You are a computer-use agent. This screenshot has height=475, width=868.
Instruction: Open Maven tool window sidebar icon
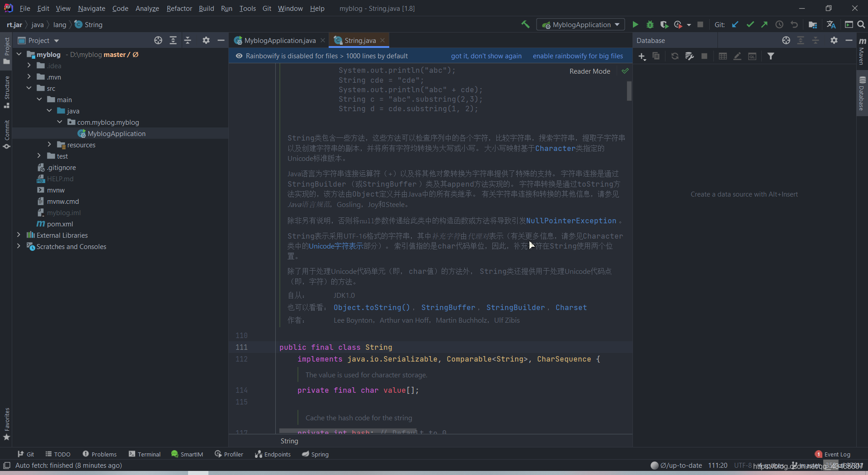pyautogui.click(x=862, y=52)
